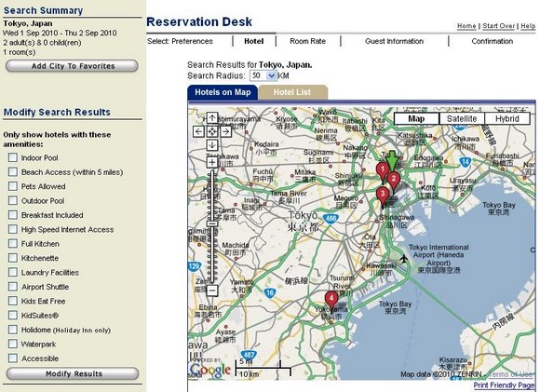Screen dimensions: 540x392
Task: Click the Start Over link
Action: tap(499, 26)
